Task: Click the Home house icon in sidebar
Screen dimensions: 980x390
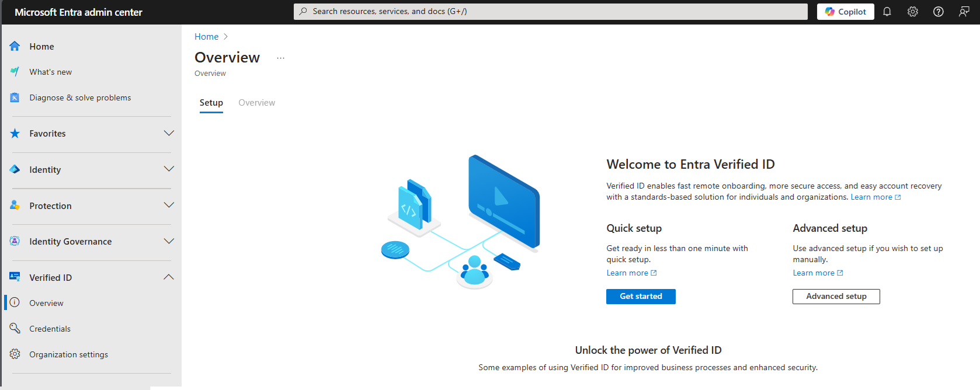Action: coord(15,46)
